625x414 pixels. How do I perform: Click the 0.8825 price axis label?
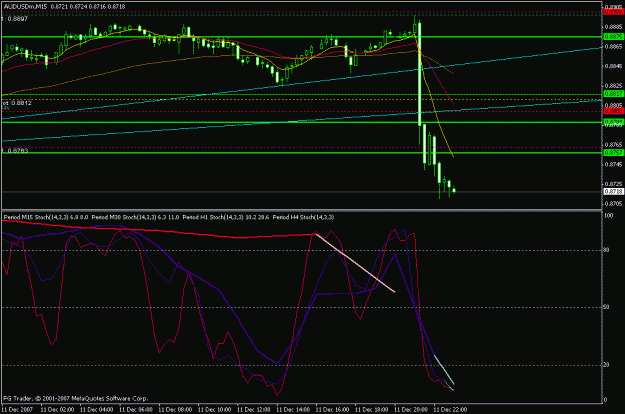tap(614, 86)
